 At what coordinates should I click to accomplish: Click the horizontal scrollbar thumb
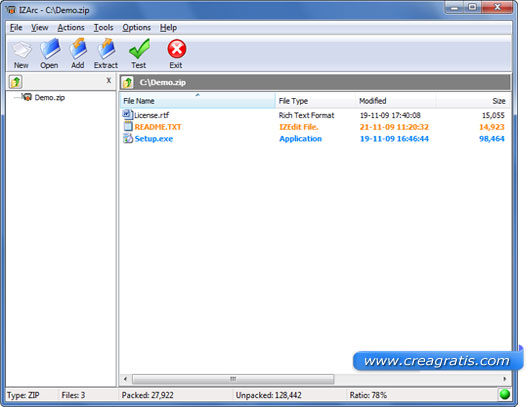(x=233, y=379)
